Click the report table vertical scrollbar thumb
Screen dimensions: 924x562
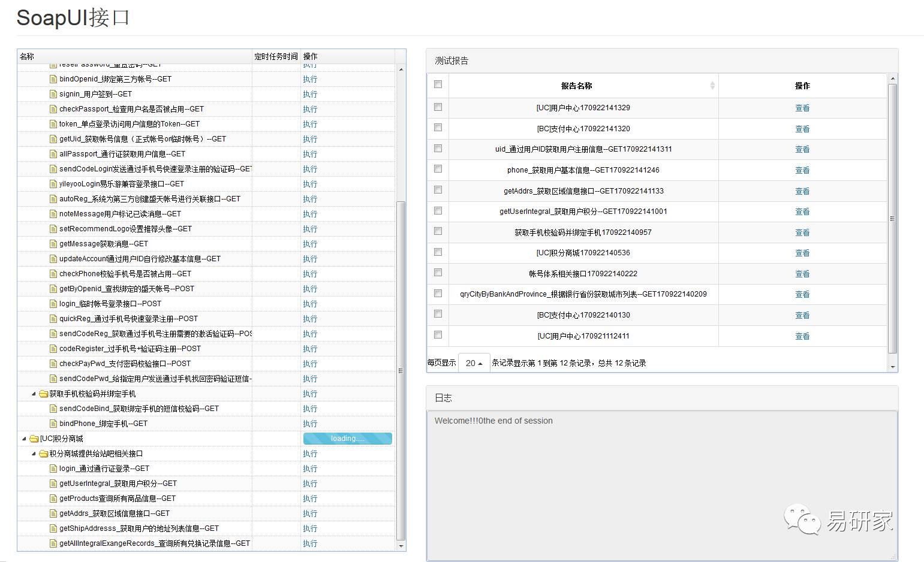(x=892, y=219)
